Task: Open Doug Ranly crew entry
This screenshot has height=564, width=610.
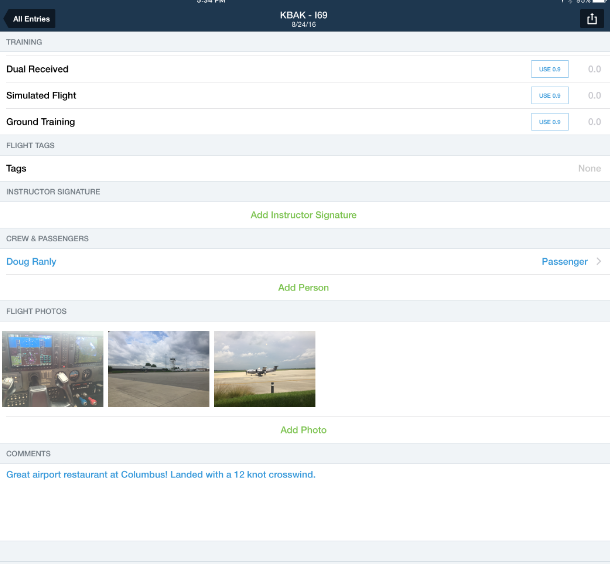Action: coord(31,262)
